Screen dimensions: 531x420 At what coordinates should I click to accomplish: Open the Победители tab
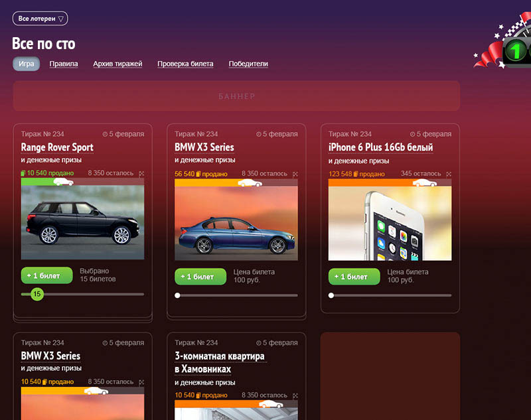point(248,64)
